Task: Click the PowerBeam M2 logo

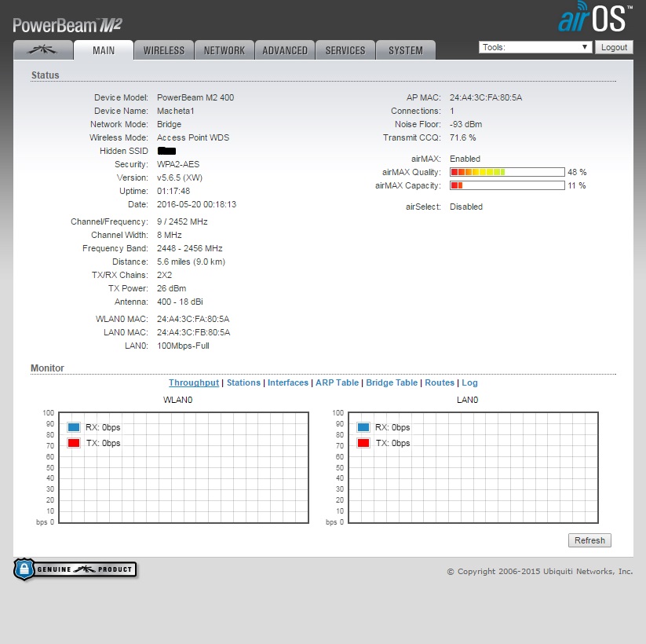Action: click(x=68, y=25)
